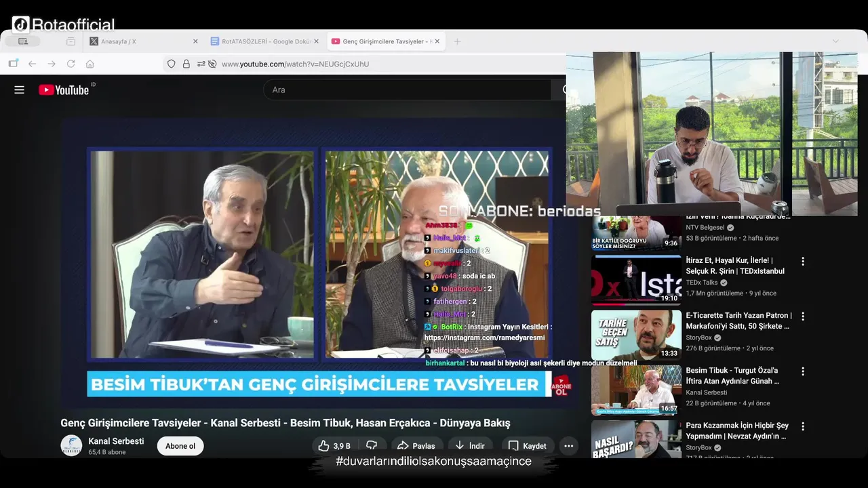Viewport: 868px width, 488px height.
Task: Open the container icon left of back arrow
Action: pyautogui.click(x=13, y=64)
